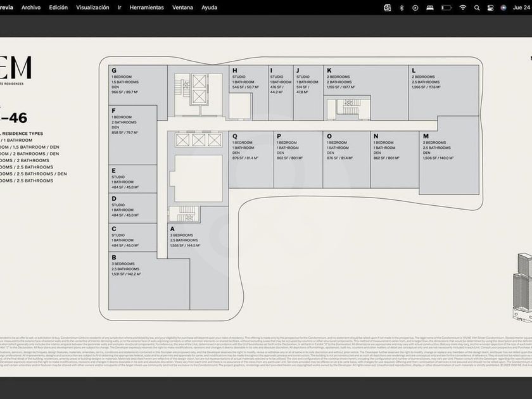The height and width of the screenshot is (399, 532).
Task: Open Spotlight search magnifier
Action: 477,8
